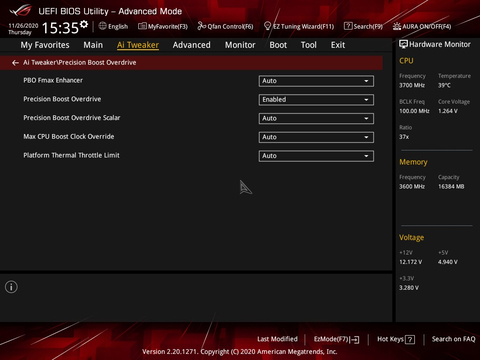Toggle AURA ON/OFF(F4)

(422, 26)
